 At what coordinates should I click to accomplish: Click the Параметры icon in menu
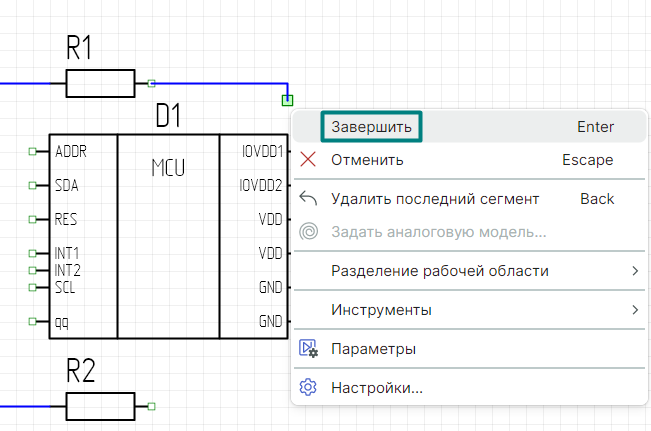(309, 349)
